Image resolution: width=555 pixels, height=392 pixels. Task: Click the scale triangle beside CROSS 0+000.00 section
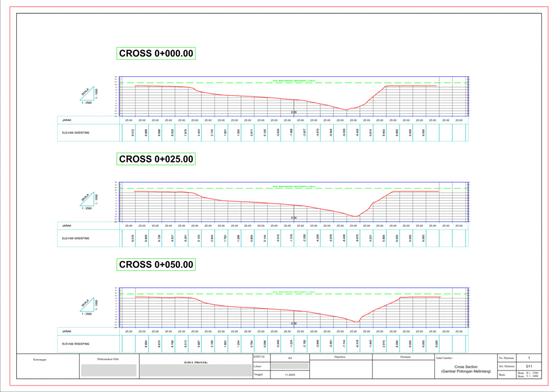point(89,94)
